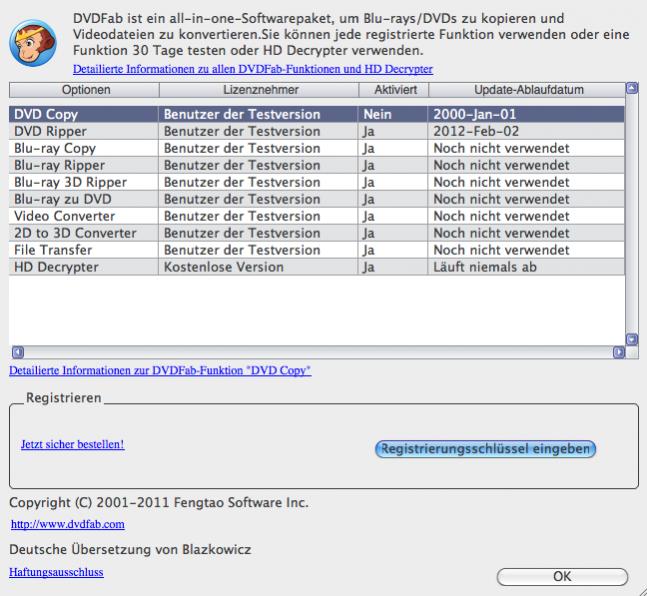Follow the Jetzt sicher bestellen link

point(73,444)
